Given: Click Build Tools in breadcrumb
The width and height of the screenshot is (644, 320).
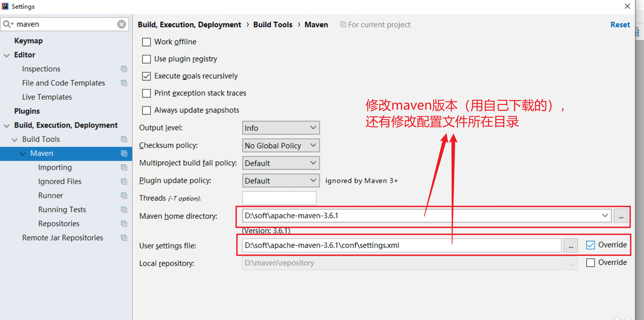Looking at the screenshot, I should tap(273, 25).
